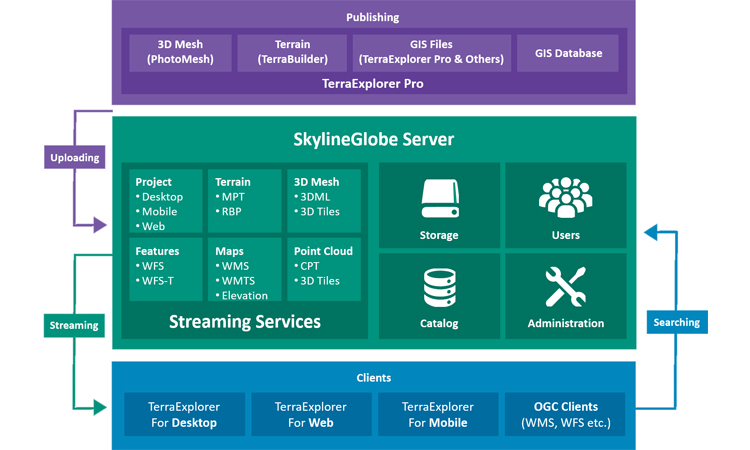The height and width of the screenshot is (450, 750).
Task: Open the GIS Database box
Action: click(x=568, y=53)
